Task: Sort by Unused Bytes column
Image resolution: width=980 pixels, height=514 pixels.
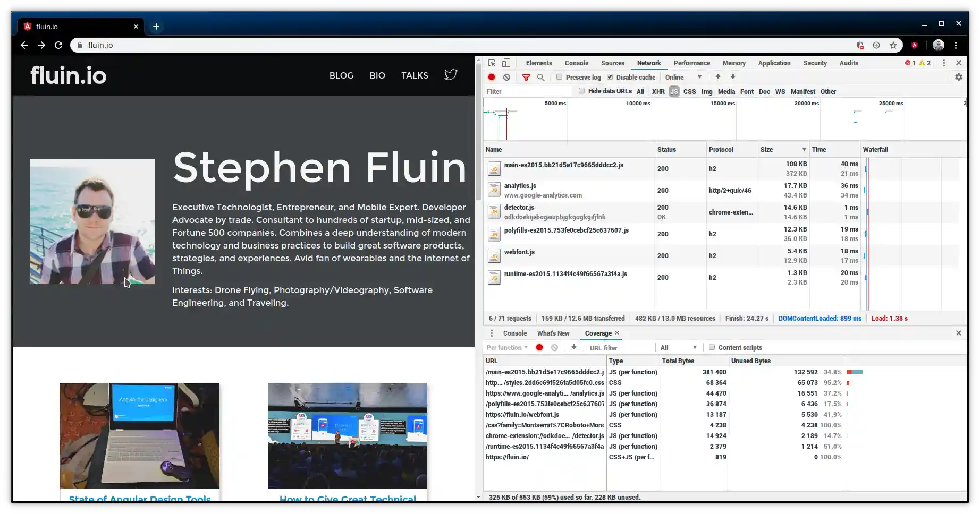Action: [786, 361]
